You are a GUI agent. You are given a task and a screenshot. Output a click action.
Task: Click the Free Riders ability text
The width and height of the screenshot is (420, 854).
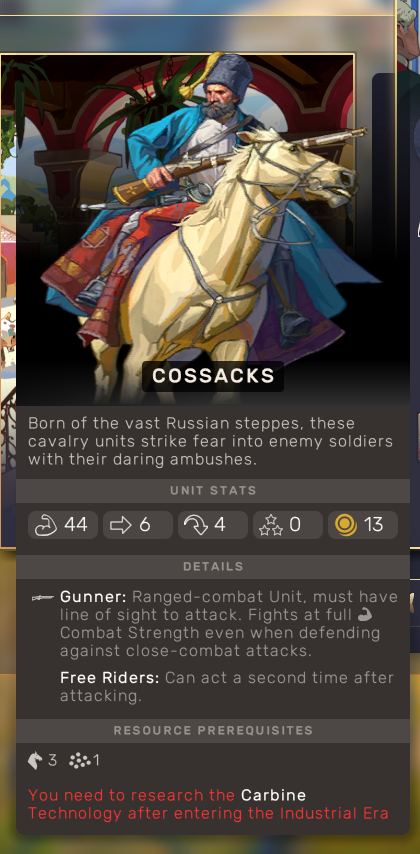point(227,687)
